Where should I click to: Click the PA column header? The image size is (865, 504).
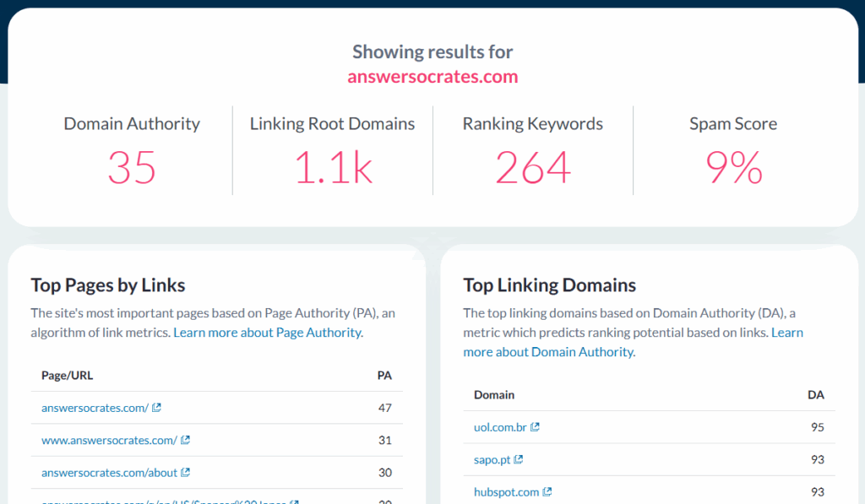[x=384, y=376]
